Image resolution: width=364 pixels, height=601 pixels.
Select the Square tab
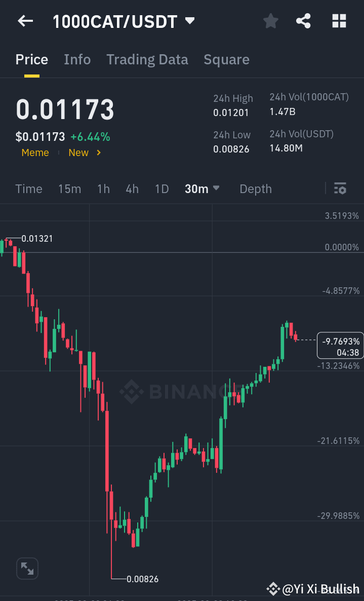coord(226,59)
